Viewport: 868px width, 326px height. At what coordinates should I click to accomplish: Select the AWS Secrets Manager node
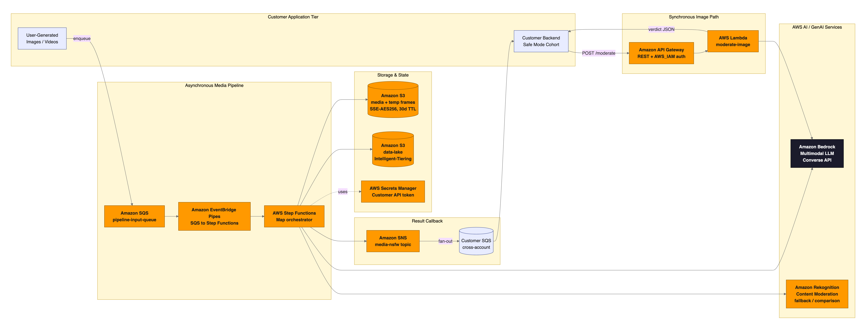393,192
